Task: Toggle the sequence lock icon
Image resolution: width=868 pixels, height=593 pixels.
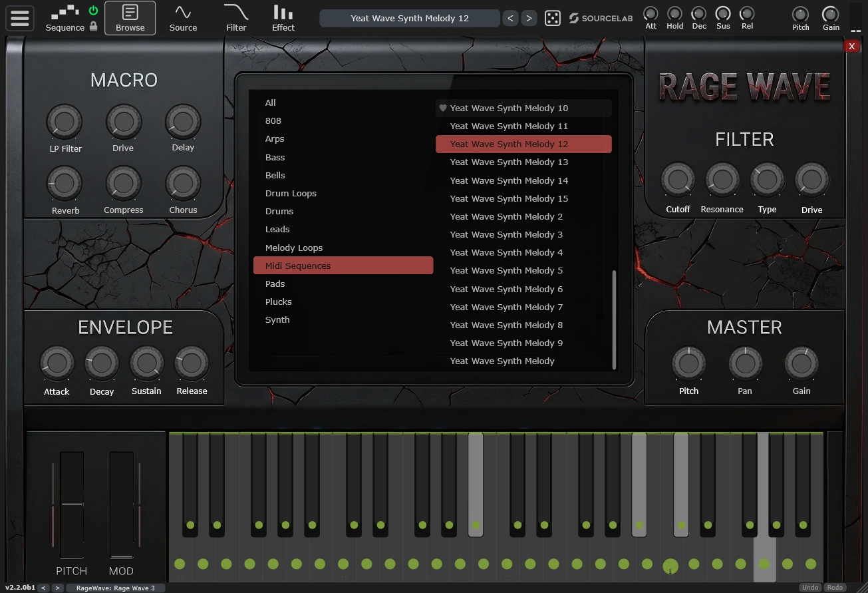Action: pos(93,27)
